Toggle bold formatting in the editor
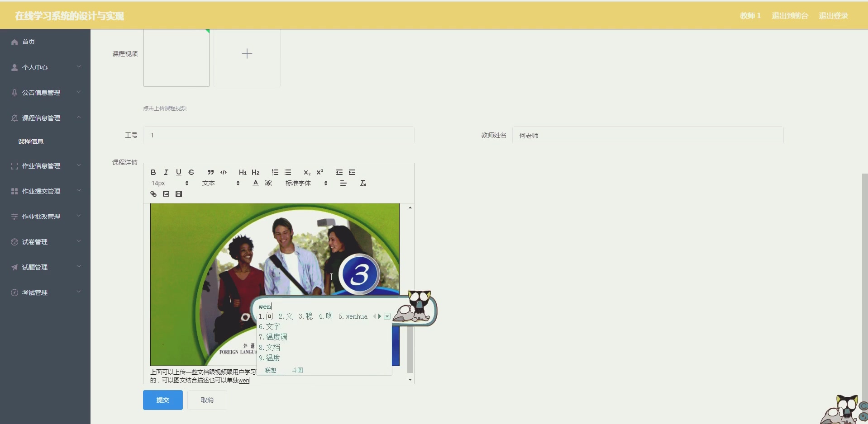868x424 pixels. pos(153,172)
